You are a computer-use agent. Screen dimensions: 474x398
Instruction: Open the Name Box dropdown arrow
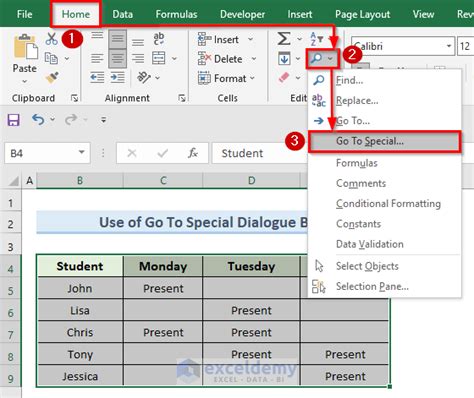pos(81,152)
